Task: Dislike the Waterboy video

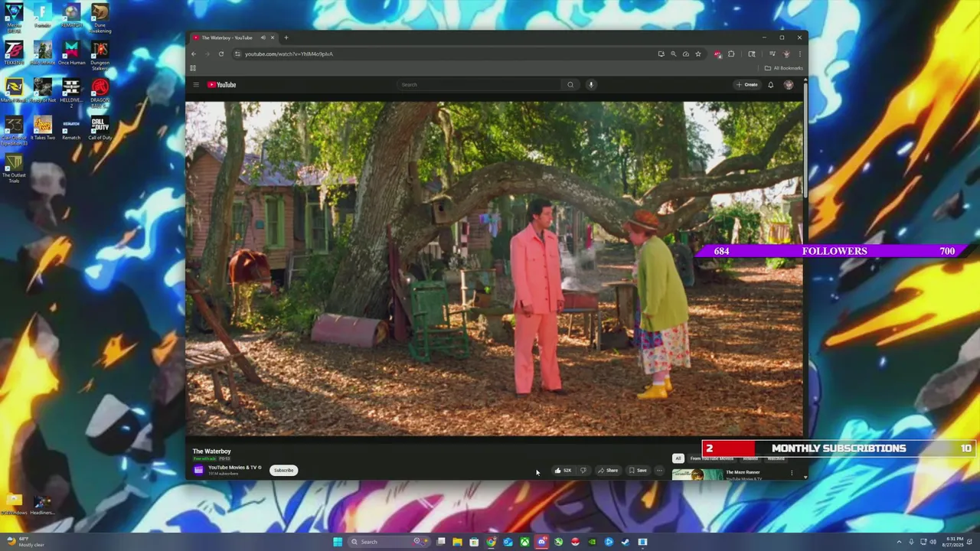Action: [583, 471]
